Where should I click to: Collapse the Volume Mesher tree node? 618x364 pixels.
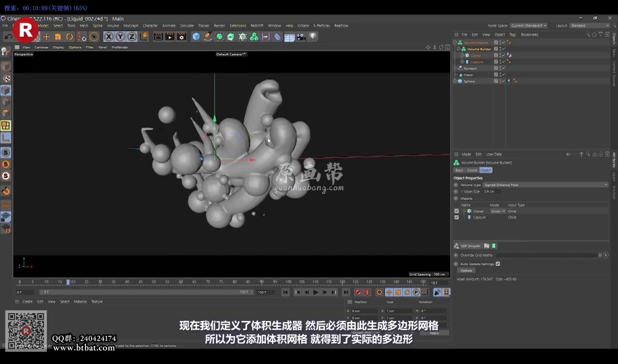click(455, 43)
